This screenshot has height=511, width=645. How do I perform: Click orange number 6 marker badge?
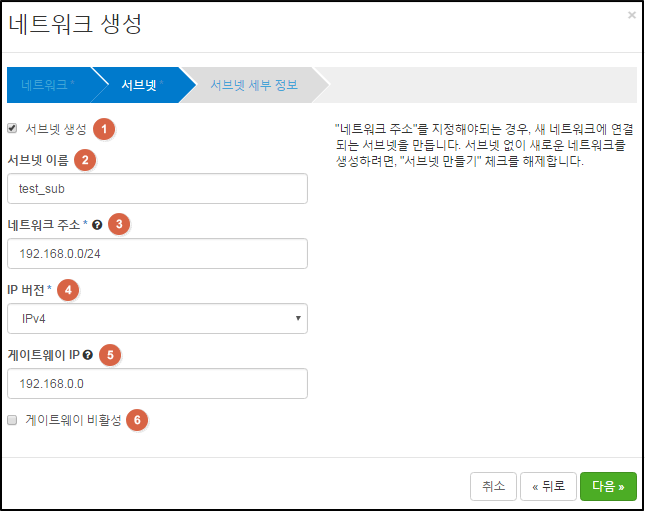click(137, 420)
